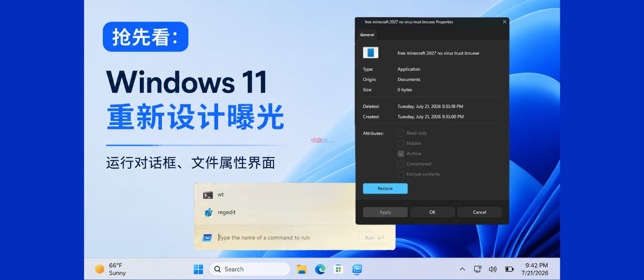Click the Search magnifier icon in taskbar

pyautogui.click(x=217, y=269)
